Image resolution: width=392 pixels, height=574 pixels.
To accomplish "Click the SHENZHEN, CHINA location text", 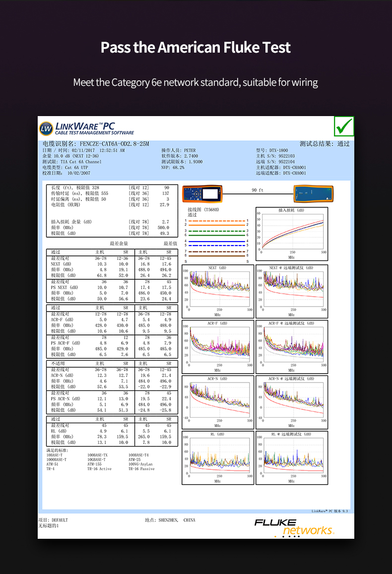I will click(x=170, y=520).
